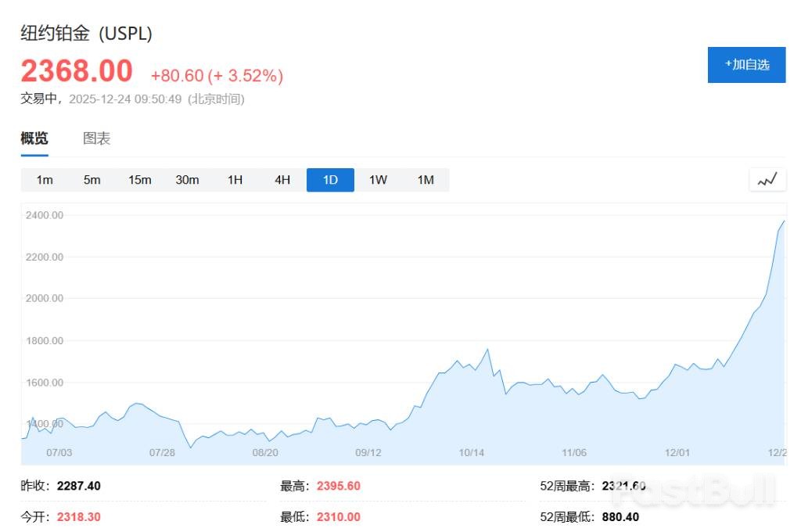
Task: Select the 5m timeframe
Action: pyautogui.click(x=92, y=179)
